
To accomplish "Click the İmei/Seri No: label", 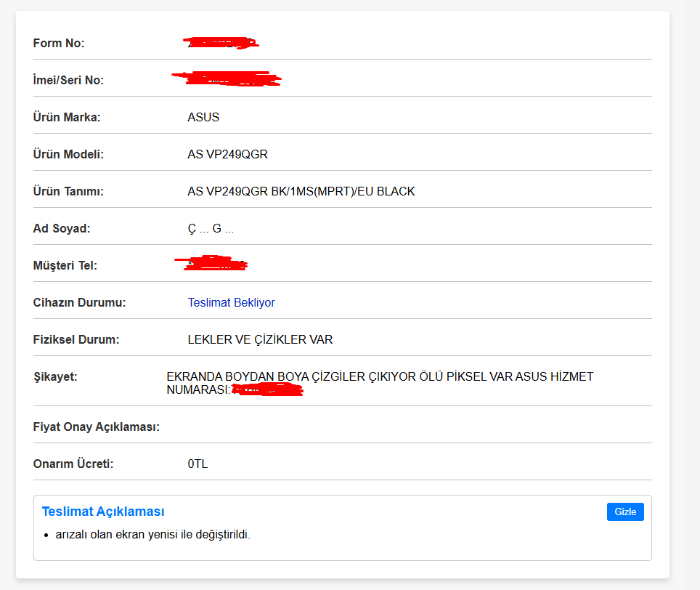I will click(68, 80).
